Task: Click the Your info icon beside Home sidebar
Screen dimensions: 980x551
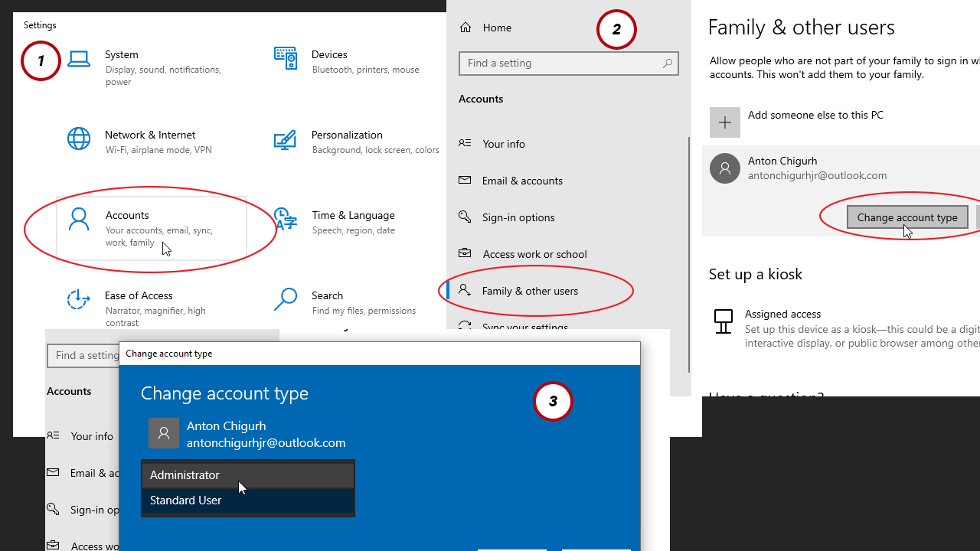Action: [x=465, y=143]
